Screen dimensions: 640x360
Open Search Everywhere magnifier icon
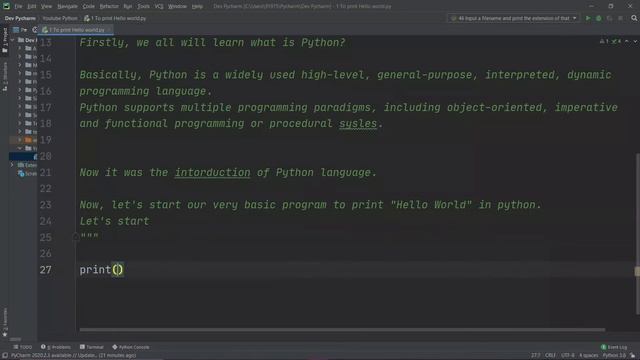634,18
